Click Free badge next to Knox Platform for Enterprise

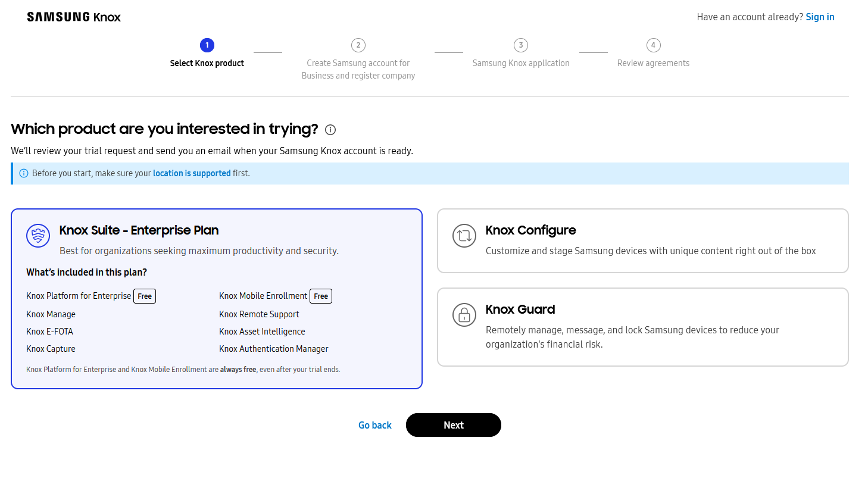(145, 296)
